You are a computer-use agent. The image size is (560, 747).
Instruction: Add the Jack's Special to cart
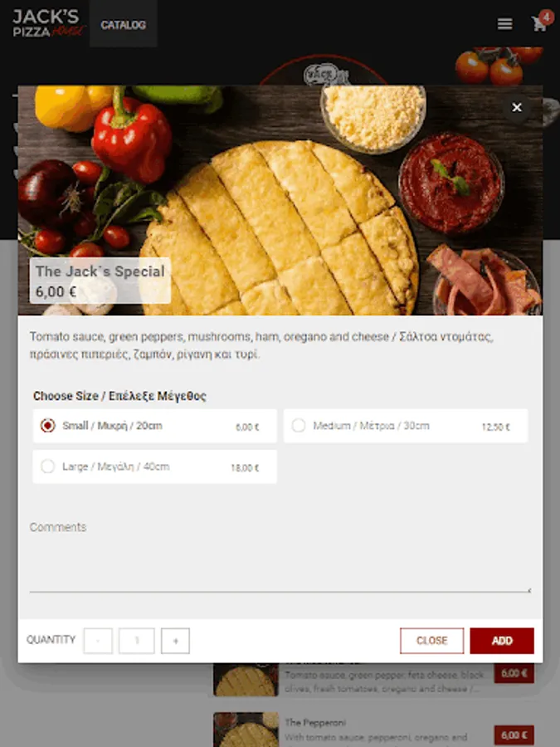pos(502,641)
